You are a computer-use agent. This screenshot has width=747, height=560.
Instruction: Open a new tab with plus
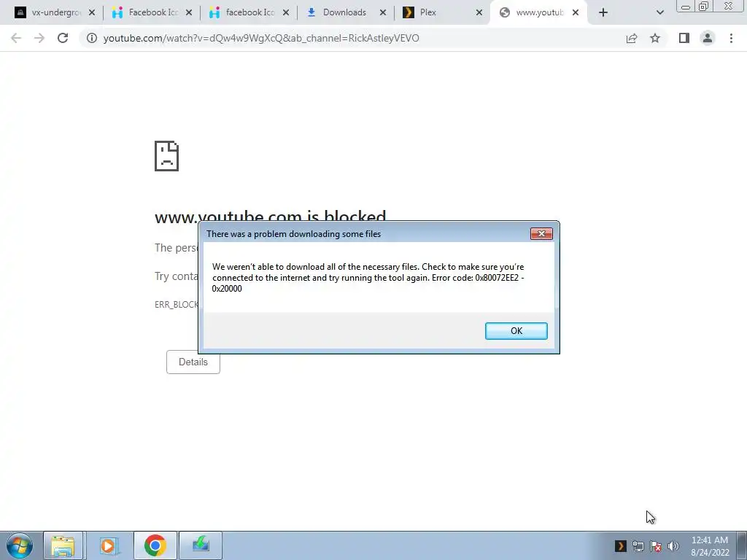pos(603,12)
